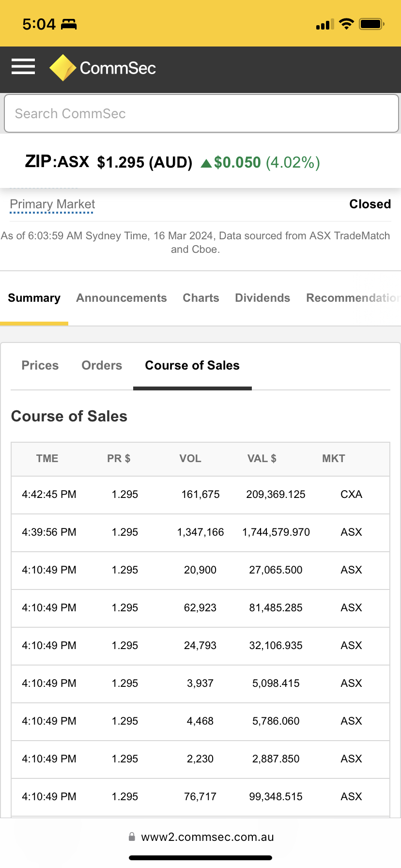Tap the Closed market status
This screenshot has height=868, width=401.
(370, 204)
